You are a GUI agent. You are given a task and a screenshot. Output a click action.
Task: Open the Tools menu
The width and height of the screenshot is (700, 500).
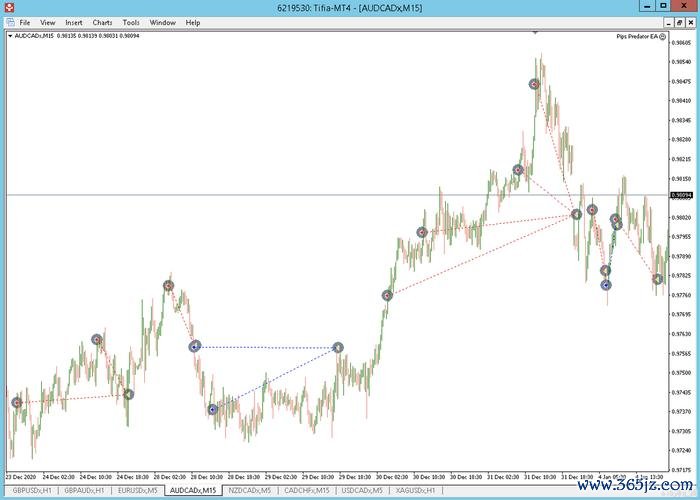131,22
